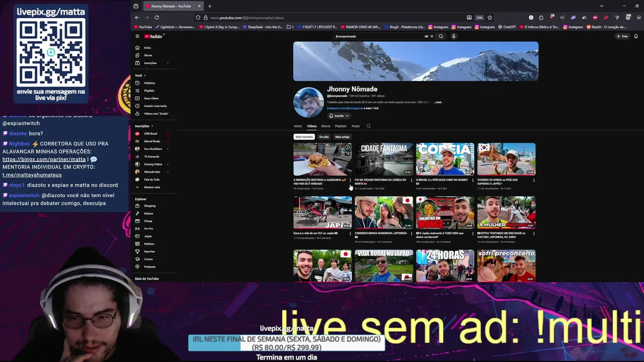Open a new browser tab
This screenshot has height=362, width=644.
(x=210, y=6)
